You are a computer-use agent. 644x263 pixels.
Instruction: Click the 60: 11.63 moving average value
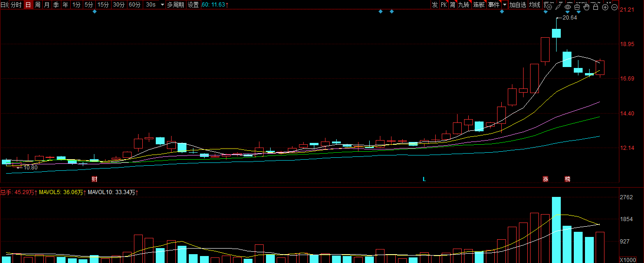click(215, 5)
